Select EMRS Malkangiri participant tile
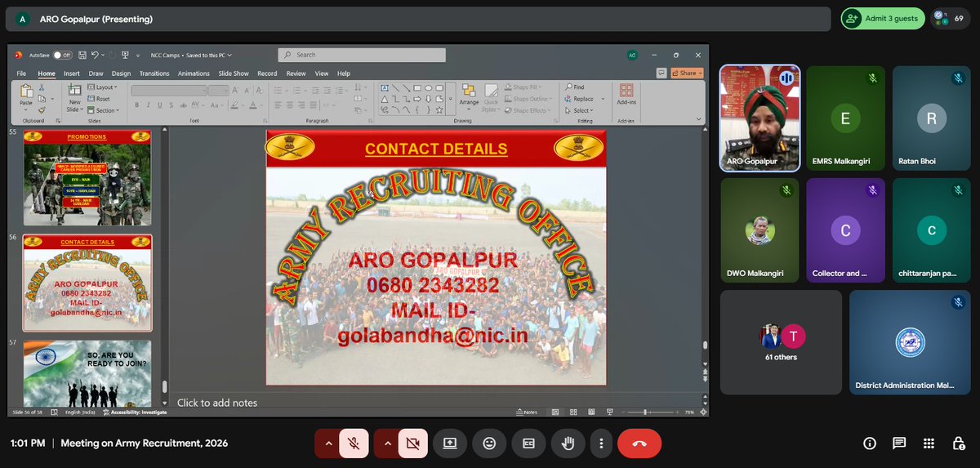Image resolution: width=980 pixels, height=468 pixels. coord(845,118)
